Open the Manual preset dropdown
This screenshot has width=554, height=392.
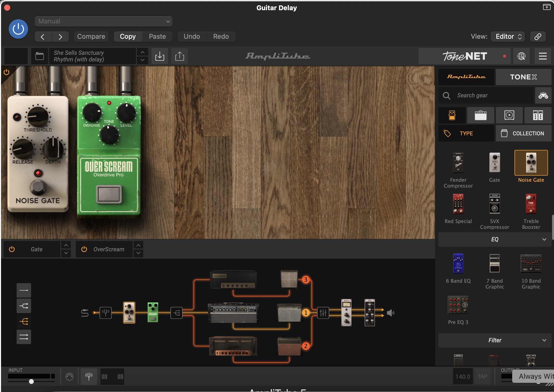click(x=103, y=21)
